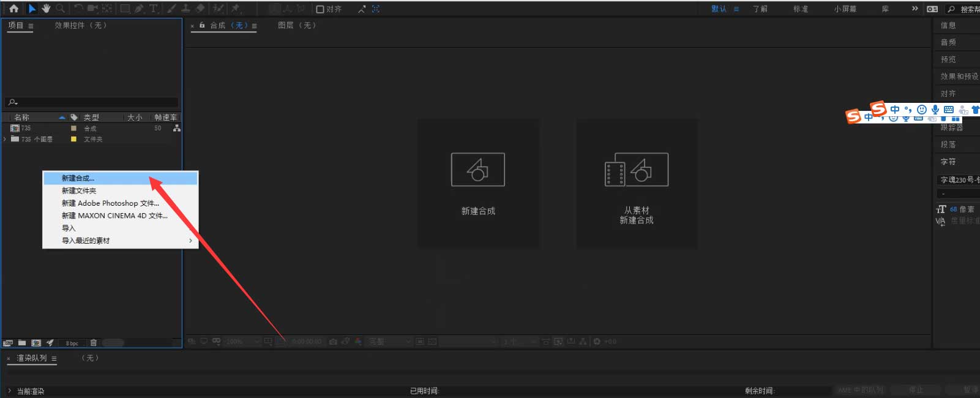Click the new composition icon at panel bottom

[36, 343]
